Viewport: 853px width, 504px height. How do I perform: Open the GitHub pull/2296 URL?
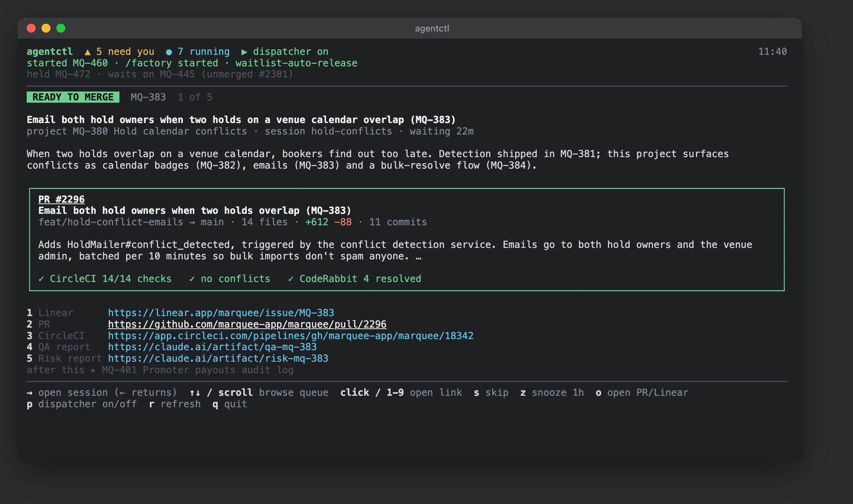(247, 324)
